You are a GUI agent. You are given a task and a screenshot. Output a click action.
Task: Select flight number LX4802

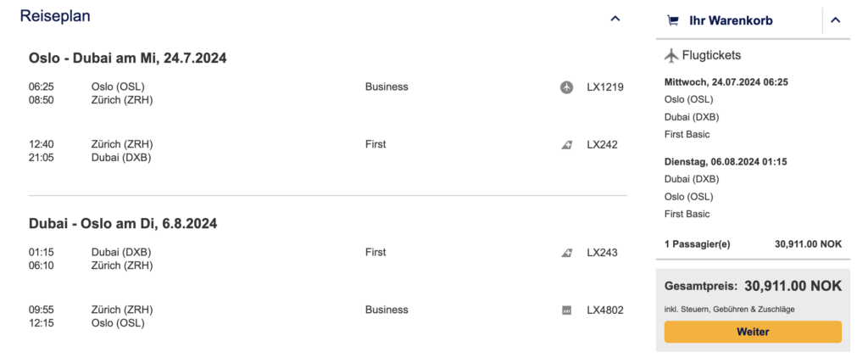(605, 310)
